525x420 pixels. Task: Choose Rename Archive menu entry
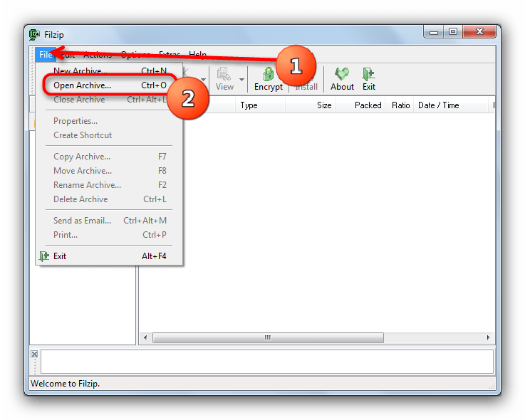point(110,185)
